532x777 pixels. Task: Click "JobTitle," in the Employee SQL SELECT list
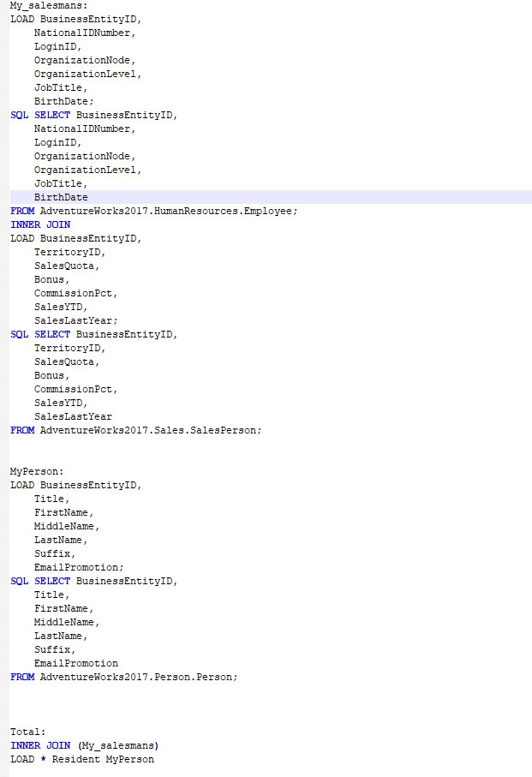pyautogui.click(x=61, y=184)
